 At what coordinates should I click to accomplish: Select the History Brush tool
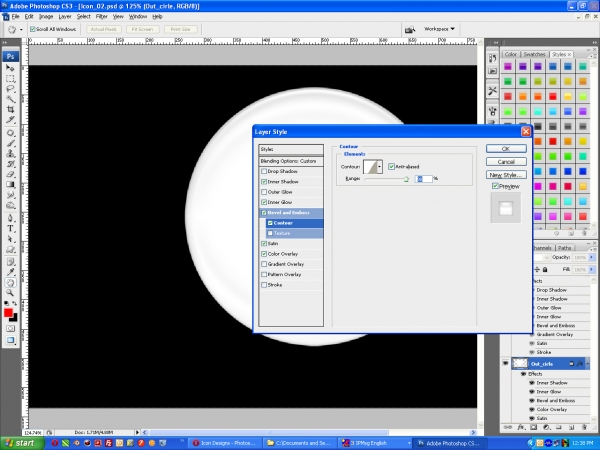pyautogui.click(x=10, y=164)
